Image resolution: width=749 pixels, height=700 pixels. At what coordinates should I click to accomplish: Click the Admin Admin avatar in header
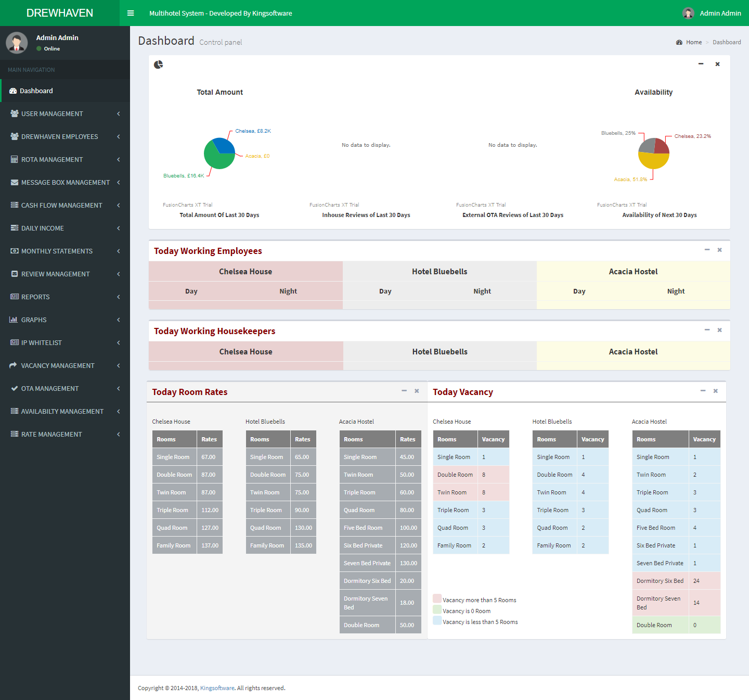tap(688, 13)
